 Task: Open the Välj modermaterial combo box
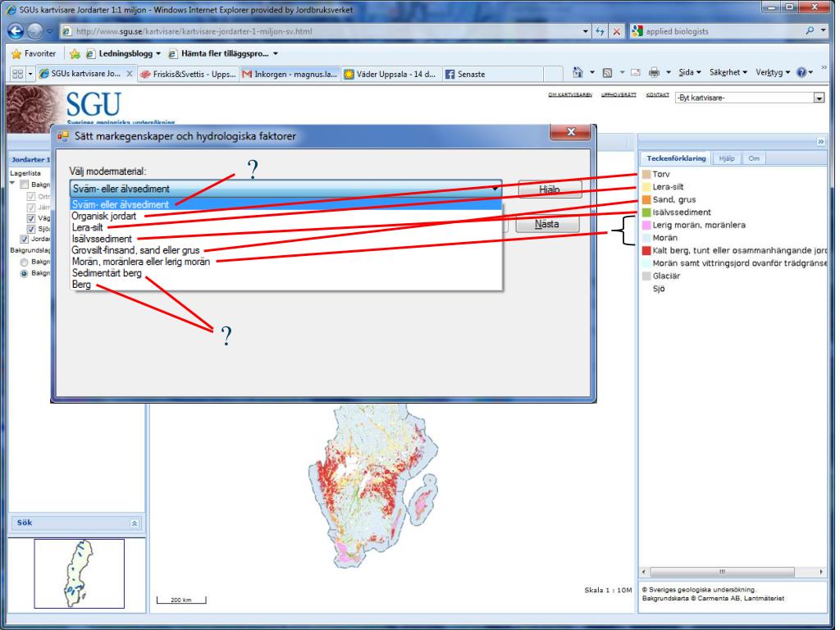tap(285, 189)
